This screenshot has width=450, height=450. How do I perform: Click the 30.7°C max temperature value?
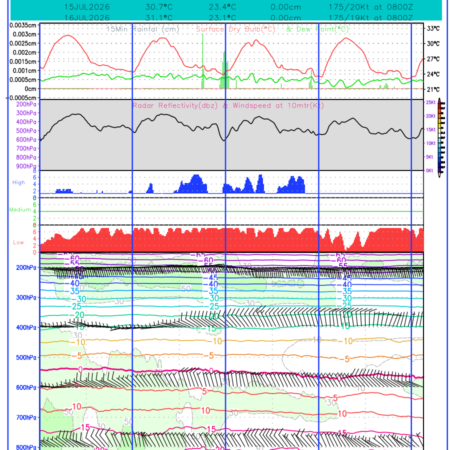(159, 7)
